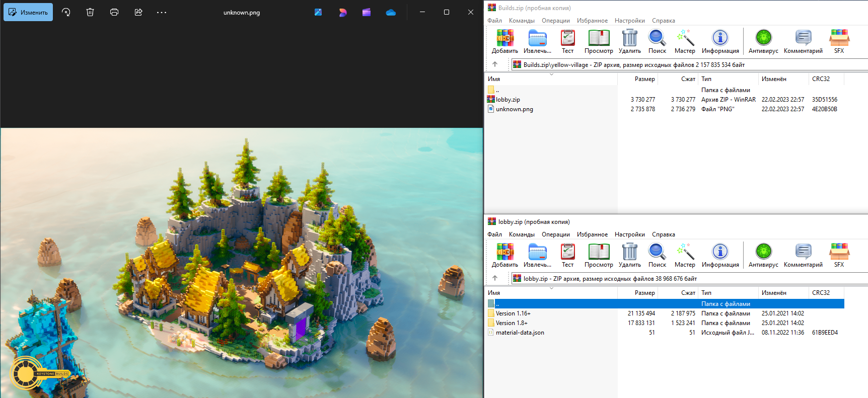Open Справка menu in Builds.zip window
This screenshot has height=398, width=868.
[663, 21]
